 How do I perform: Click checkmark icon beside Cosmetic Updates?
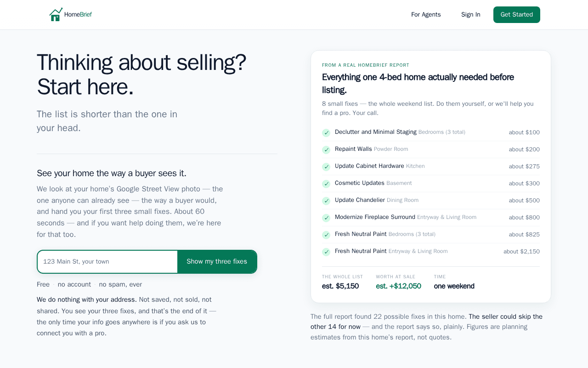click(x=326, y=184)
